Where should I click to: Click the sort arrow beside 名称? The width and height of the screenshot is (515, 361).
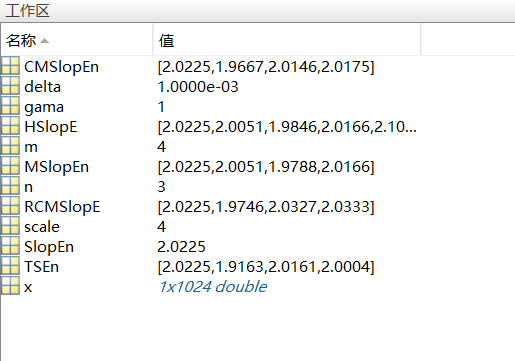(x=44, y=41)
